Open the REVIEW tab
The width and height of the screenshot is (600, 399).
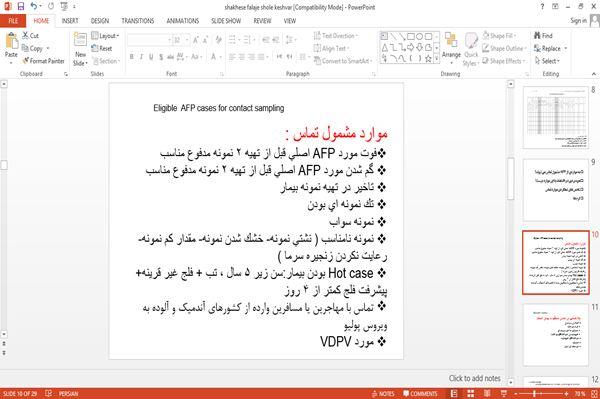coord(262,21)
